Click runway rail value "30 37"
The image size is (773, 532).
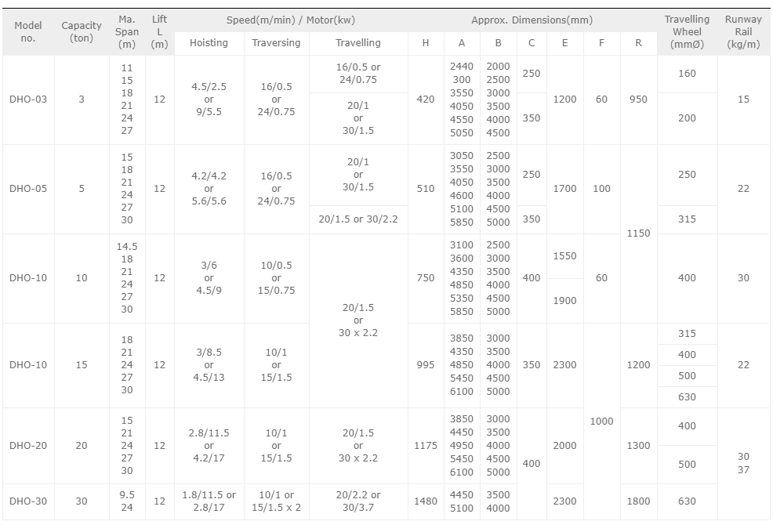pos(743,463)
